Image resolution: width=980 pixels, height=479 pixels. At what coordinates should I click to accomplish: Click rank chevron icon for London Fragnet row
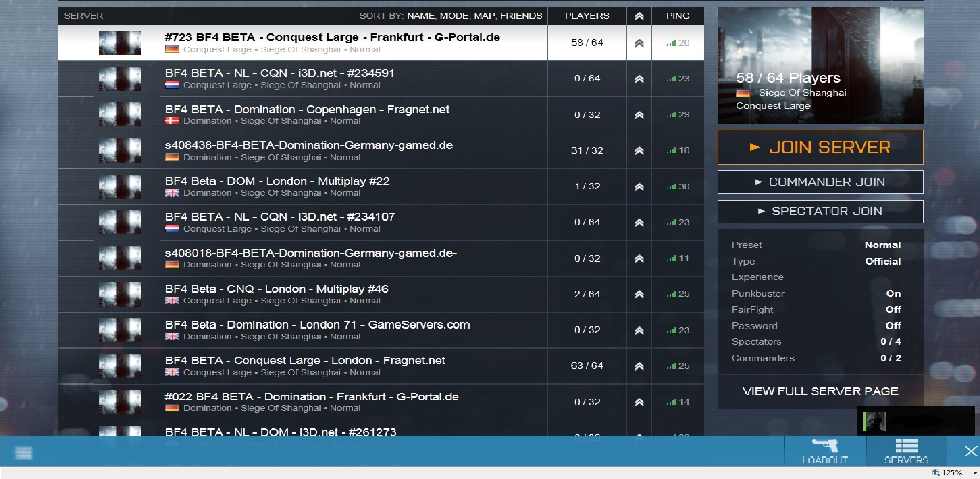tap(639, 366)
